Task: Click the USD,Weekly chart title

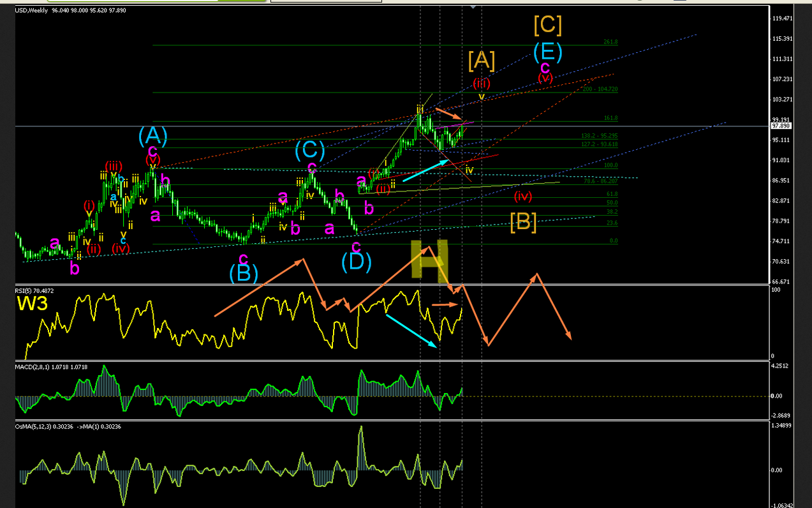Action: pyautogui.click(x=32, y=10)
